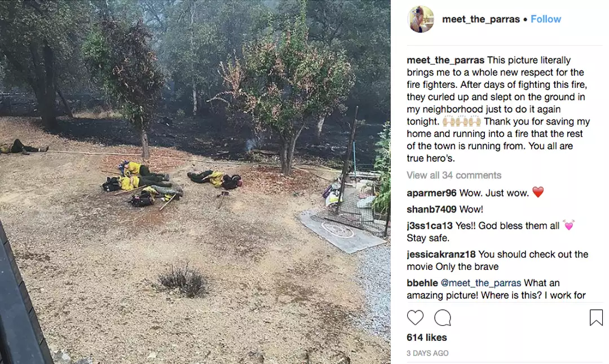Open bbehle's profile from the comments
Screen dimensions: 609x364
point(422,283)
